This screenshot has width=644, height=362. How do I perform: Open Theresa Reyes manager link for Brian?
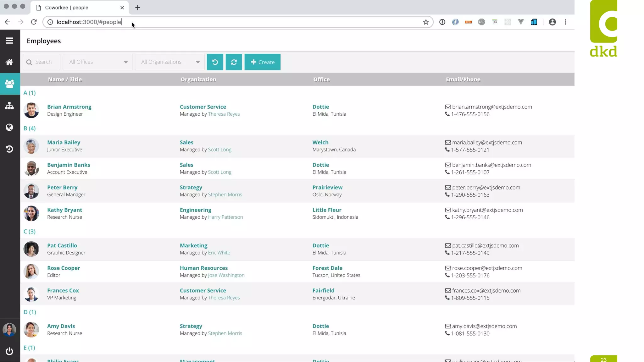point(224,114)
